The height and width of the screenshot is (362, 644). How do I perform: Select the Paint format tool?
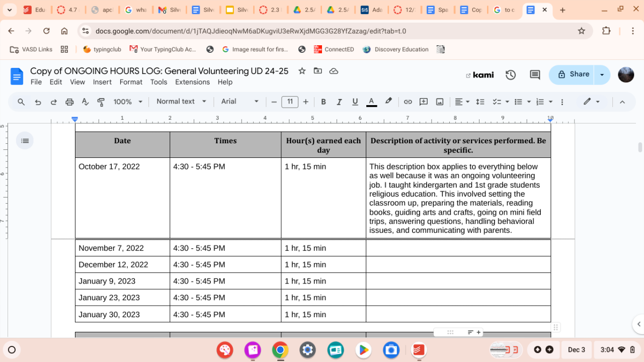coord(101,102)
